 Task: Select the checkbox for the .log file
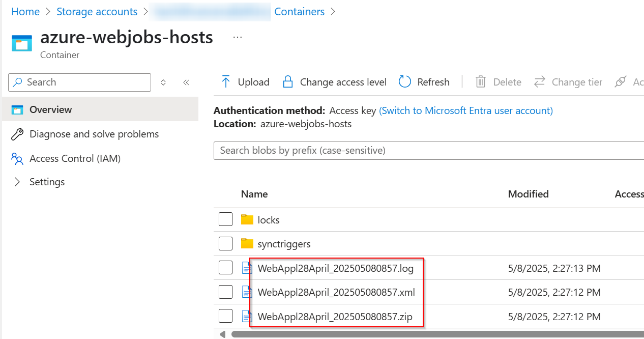[225, 268]
